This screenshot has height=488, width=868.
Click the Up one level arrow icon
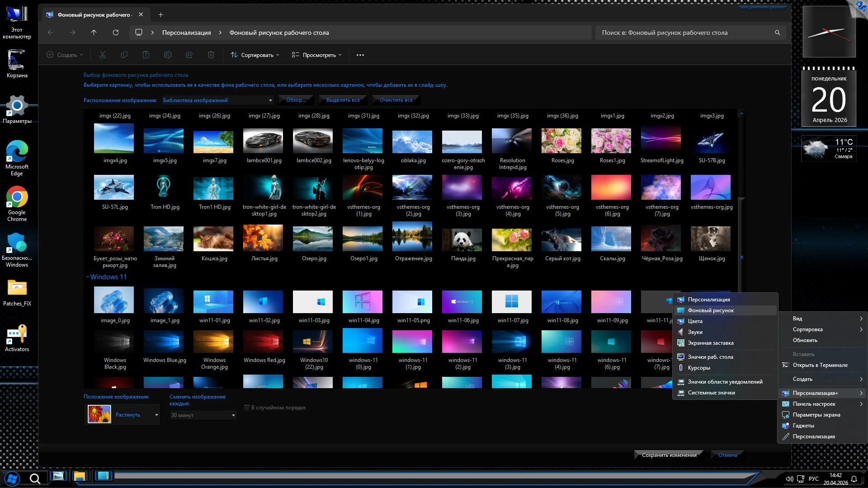point(94,33)
